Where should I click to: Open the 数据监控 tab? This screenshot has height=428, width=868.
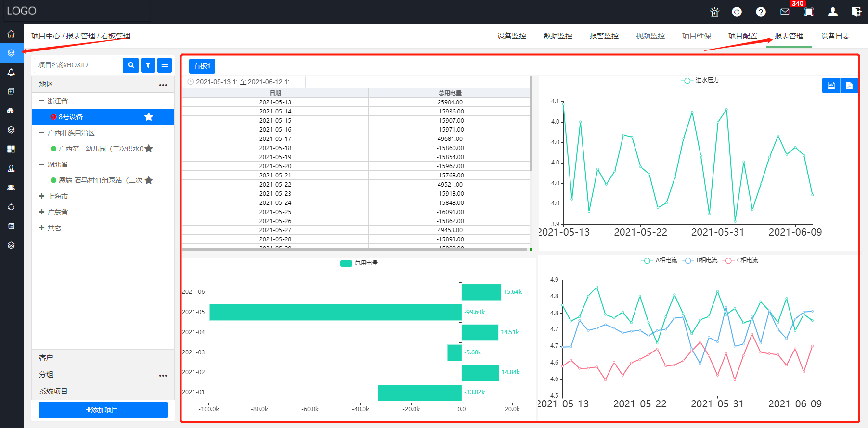pos(558,36)
